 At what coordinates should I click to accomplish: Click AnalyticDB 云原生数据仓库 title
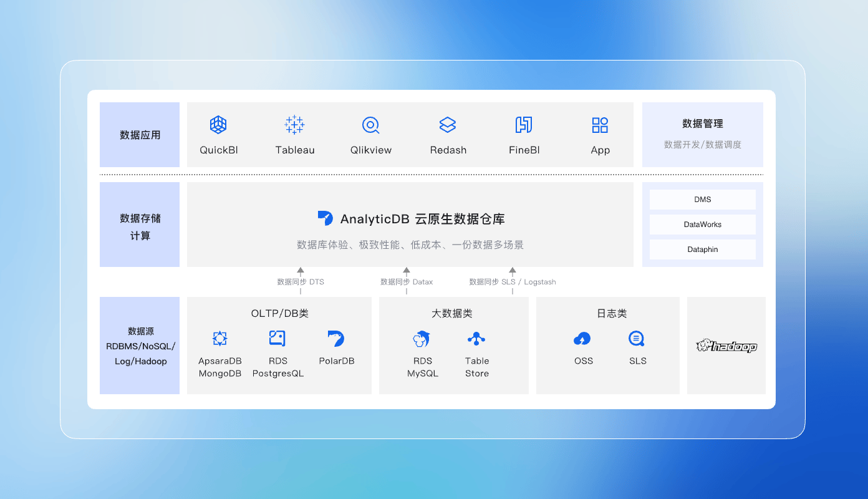[422, 219]
